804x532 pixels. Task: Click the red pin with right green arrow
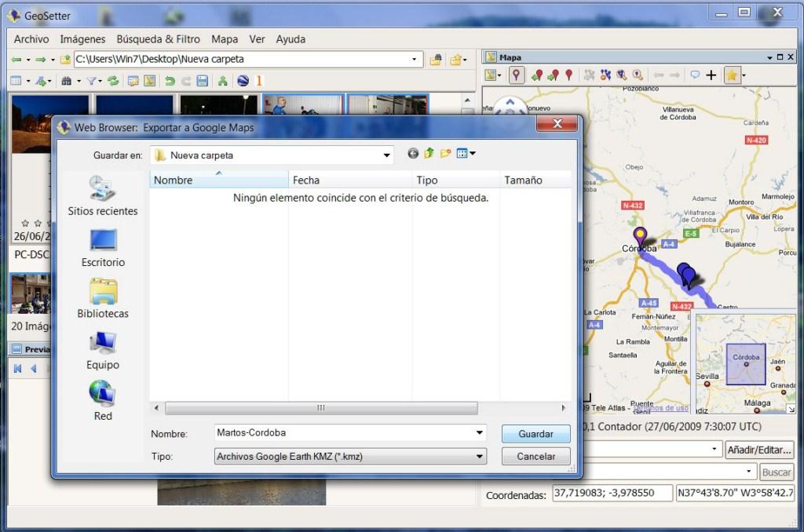(x=553, y=75)
